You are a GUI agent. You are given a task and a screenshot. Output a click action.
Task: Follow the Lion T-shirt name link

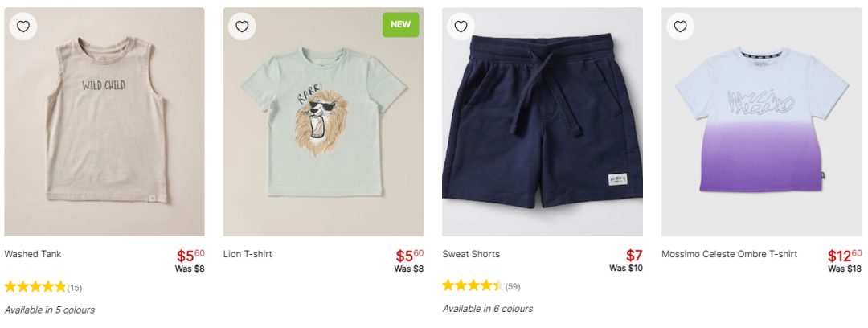click(248, 254)
